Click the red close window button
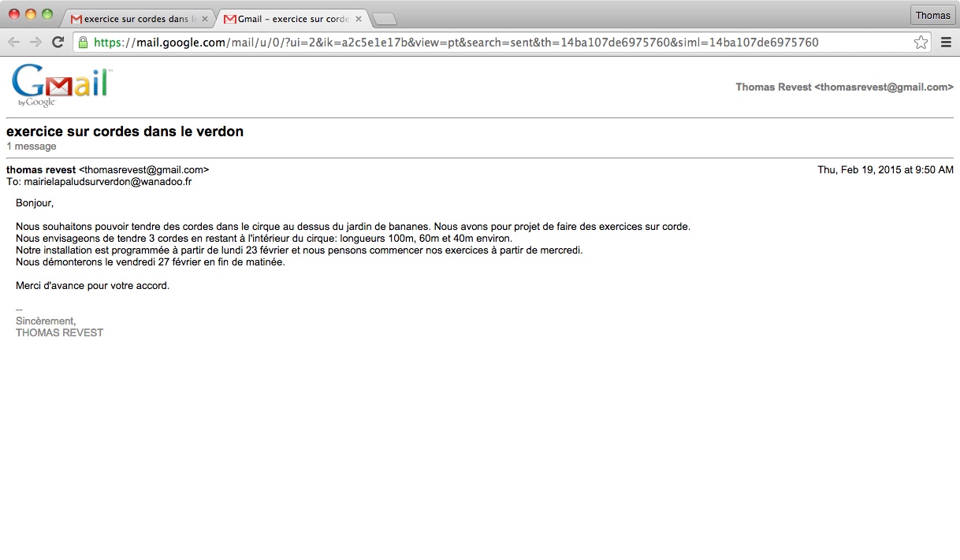 point(14,14)
